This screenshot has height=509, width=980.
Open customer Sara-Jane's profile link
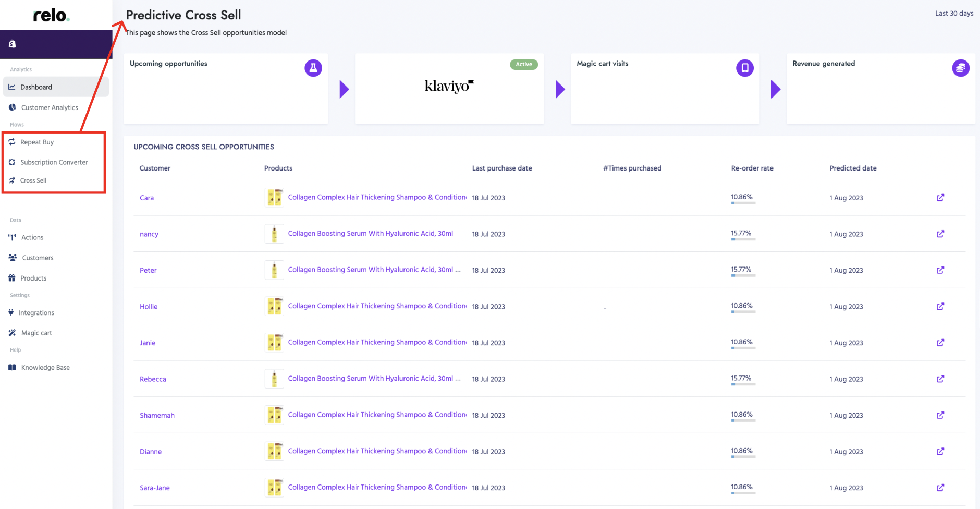tap(155, 488)
